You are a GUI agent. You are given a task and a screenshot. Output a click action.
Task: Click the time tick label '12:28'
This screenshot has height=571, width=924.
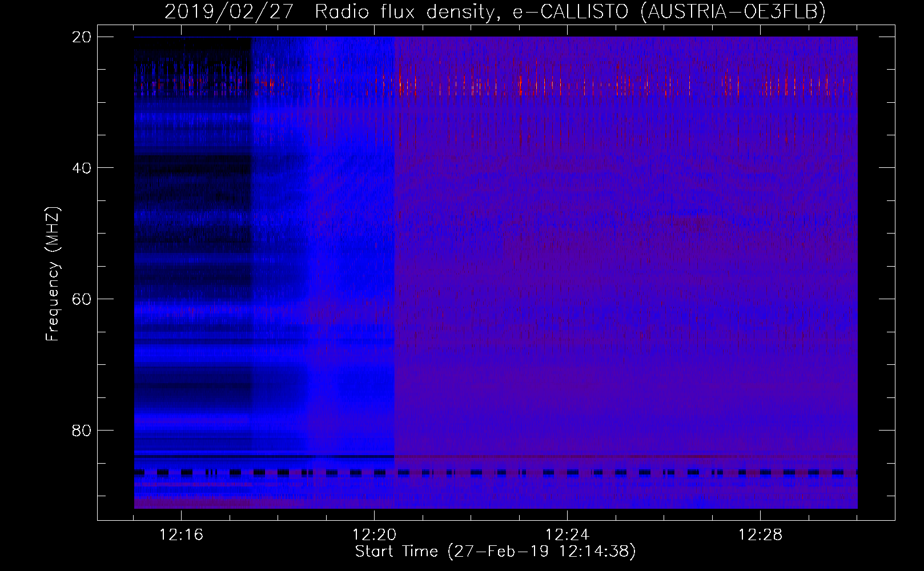point(760,535)
